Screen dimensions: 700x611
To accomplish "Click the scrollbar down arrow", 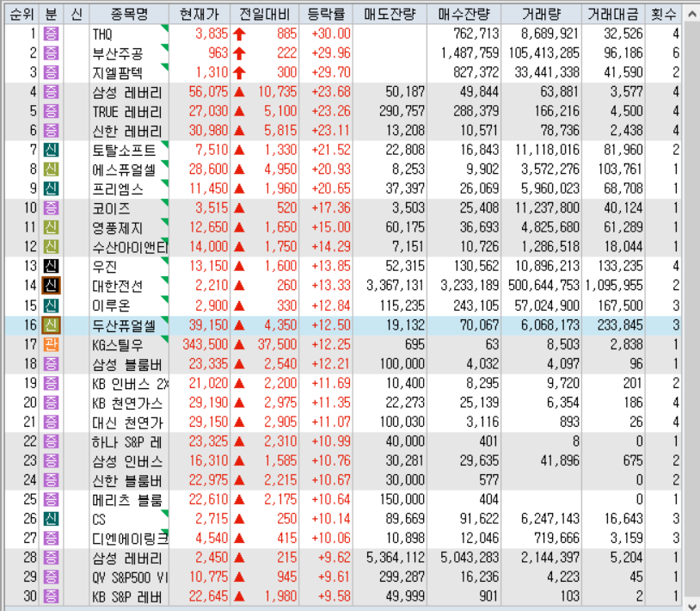I will click(x=691, y=608).
